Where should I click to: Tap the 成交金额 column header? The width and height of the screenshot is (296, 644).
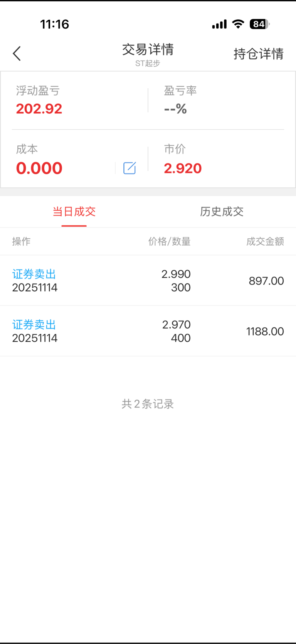coord(265,241)
